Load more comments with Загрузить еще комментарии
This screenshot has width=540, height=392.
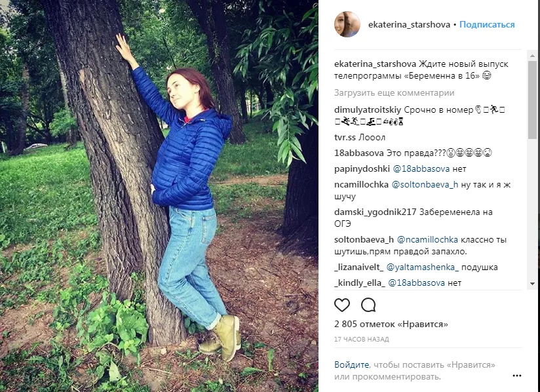tap(395, 93)
